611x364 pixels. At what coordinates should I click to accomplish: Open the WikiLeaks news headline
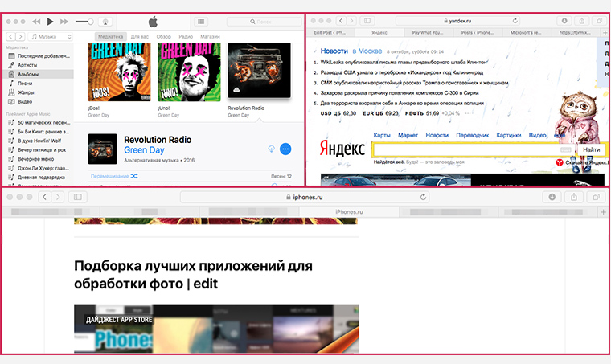pos(404,63)
